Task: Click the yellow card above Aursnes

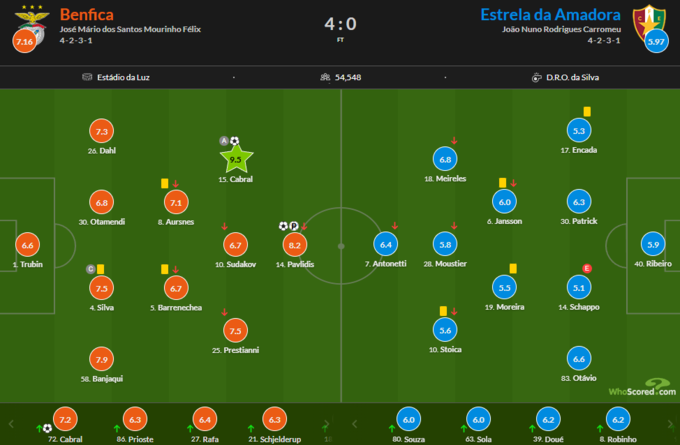Action: tap(163, 183)
